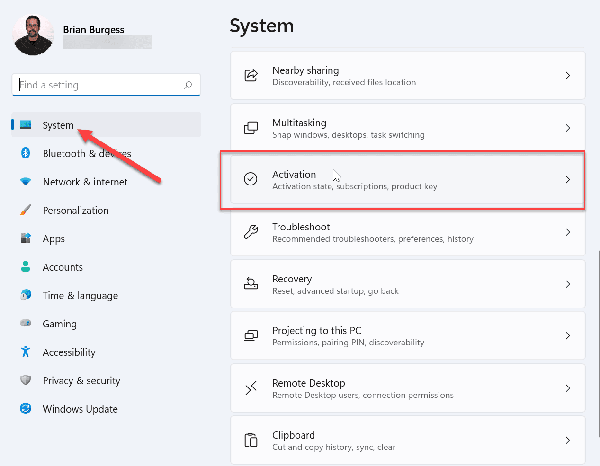The width and height of the screenshot is (600, 466).
Task: Click the Bluetooth & devices sidebar icon
Action: (25, 153)
